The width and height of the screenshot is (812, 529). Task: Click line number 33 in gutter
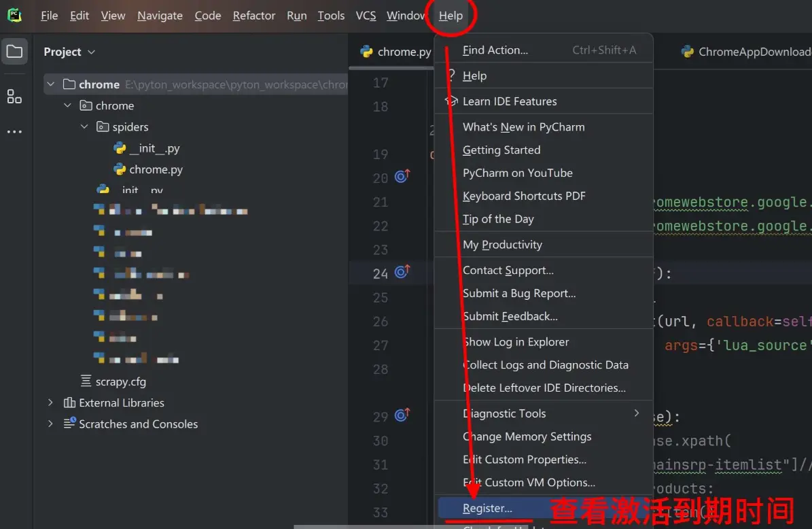[x=380, y=513]
